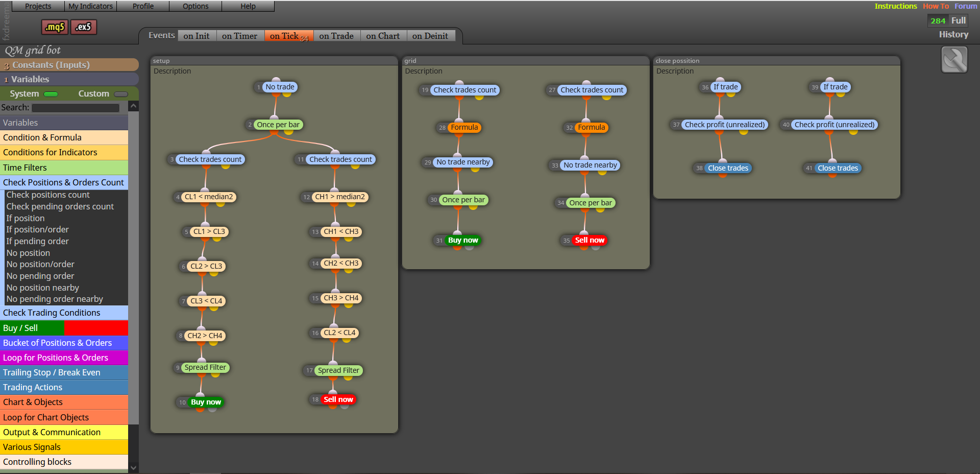Viewport: 980px width, 474px height.
Task: Expand the Buy / Sell category
Action: pos(64,328)
